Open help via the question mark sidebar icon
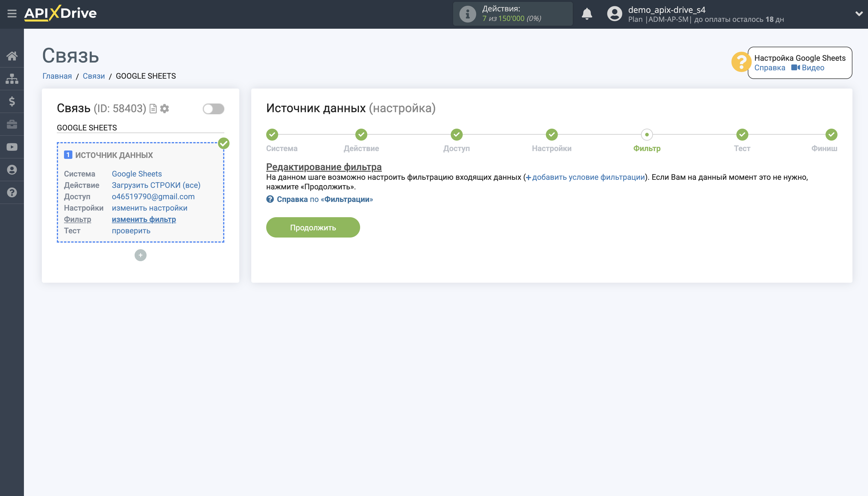The image size is (868, 496). pos(12,192)
